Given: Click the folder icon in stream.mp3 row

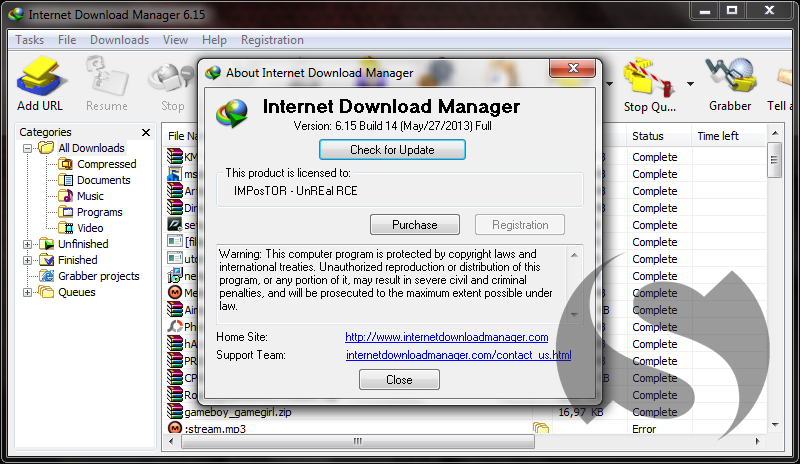Looking at the screenshot, I should pos(541,428).
